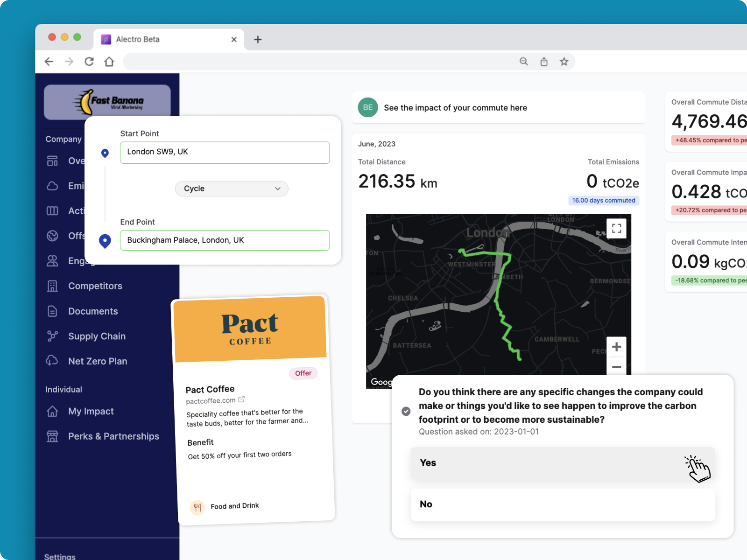Zoom out on the commute map
This screenshot has height=560, width=747.
pos(616,366)
